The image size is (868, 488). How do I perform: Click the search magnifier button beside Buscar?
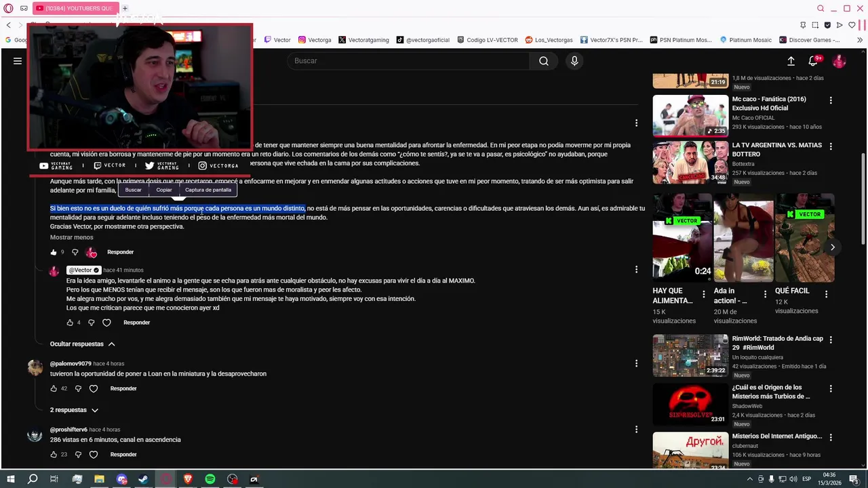click(x=544, y=61)
